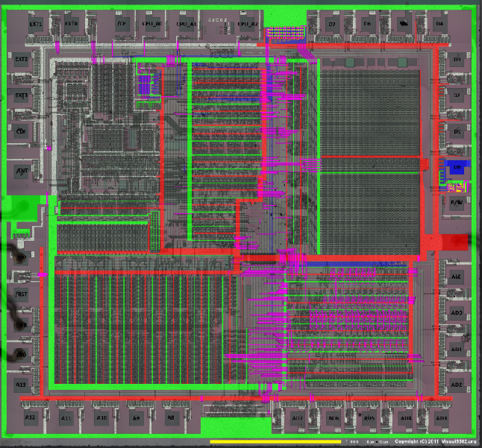Select the A13 address pad

[x=22, y=385]
